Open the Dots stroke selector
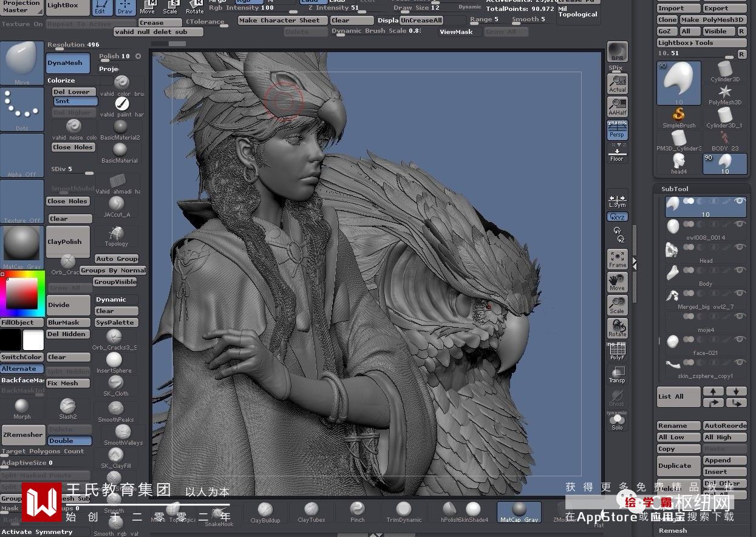Screen dimensions: 756x537 [22, 109]
